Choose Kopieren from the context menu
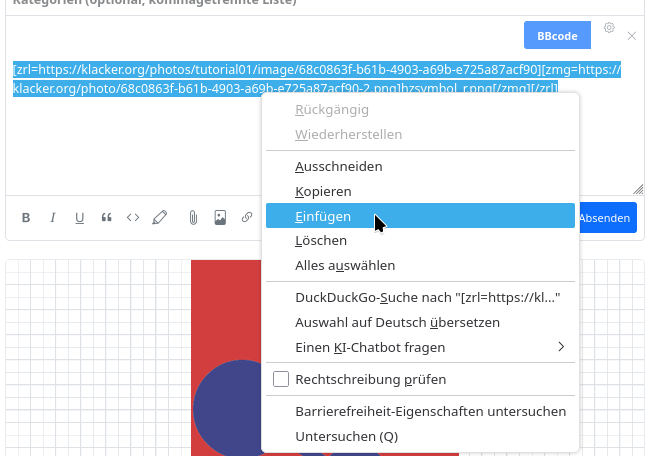This screenshot has width=651, height=456. pos(420,191)
